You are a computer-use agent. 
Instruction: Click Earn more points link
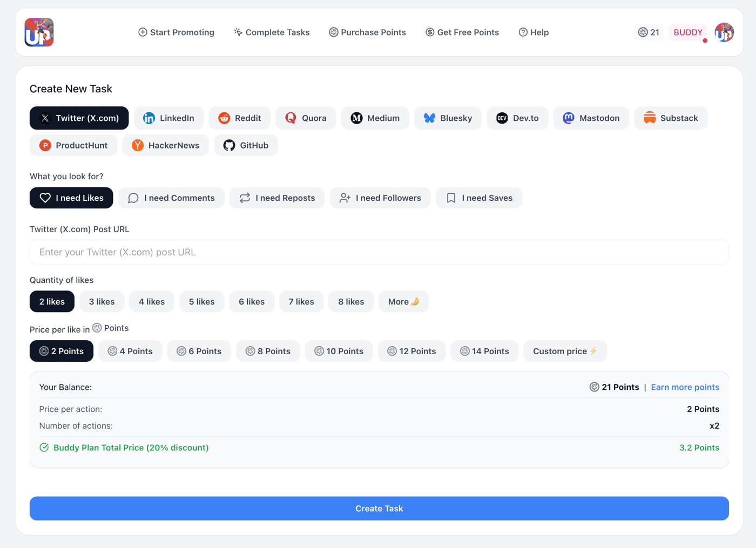[685, 387]
